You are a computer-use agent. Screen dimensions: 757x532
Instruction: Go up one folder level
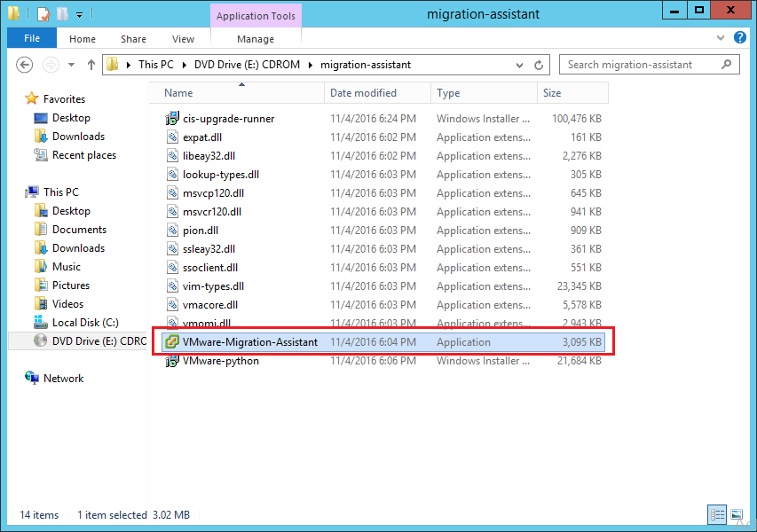91,65
